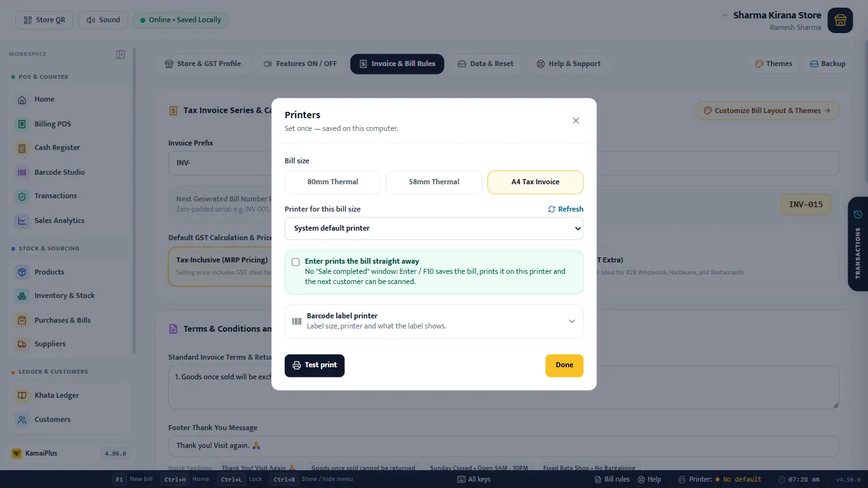Open the Home sidebar icon

(x=22, y=100)
